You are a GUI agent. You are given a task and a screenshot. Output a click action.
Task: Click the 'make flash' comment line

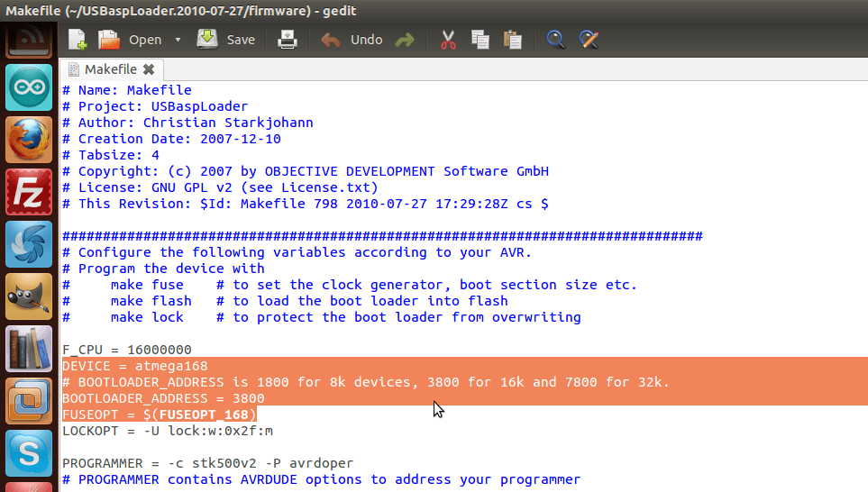point(285,301)
